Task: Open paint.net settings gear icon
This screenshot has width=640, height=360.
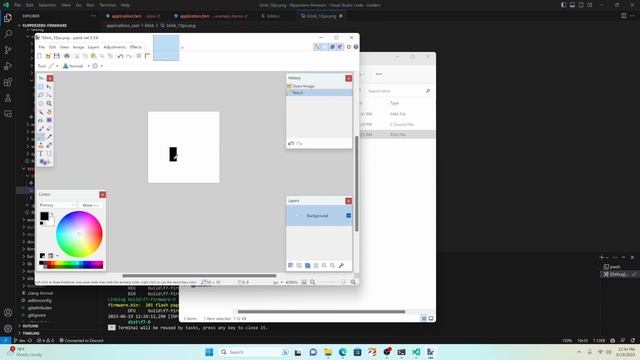Action: point(349,47)
